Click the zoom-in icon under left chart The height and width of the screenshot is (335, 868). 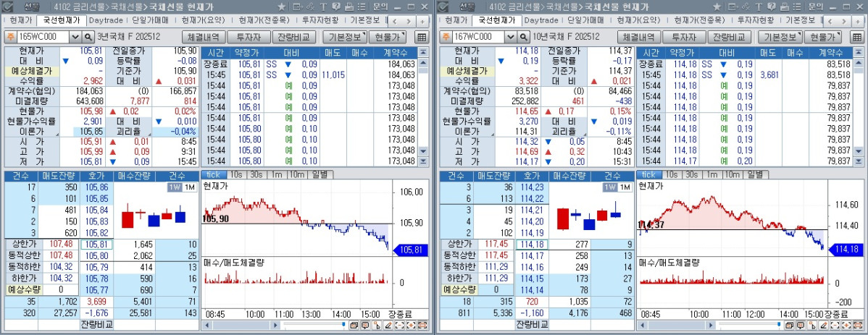pos(412,325)
